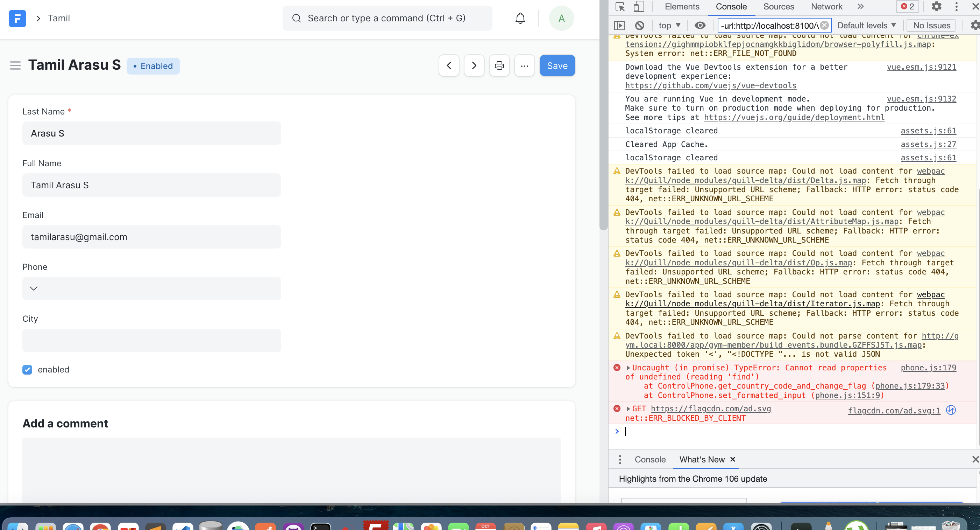Clear the console messages
Image resolution: width=980 pixels, height=530 pixels.
point(639,25)
